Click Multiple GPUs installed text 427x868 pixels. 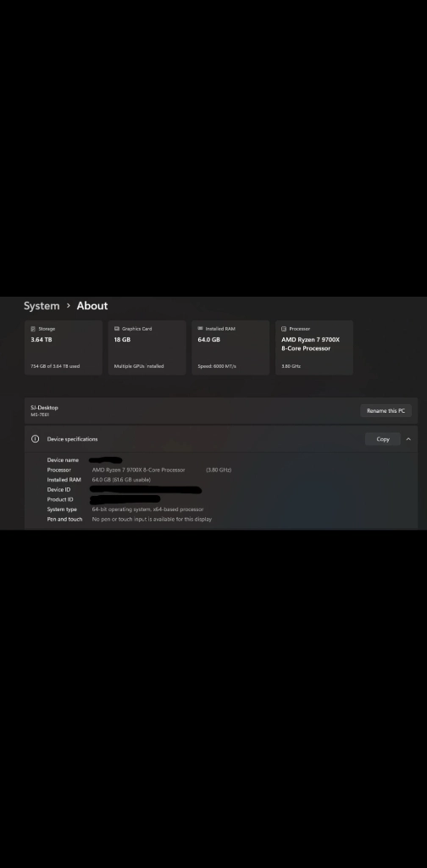coord(139,366)
